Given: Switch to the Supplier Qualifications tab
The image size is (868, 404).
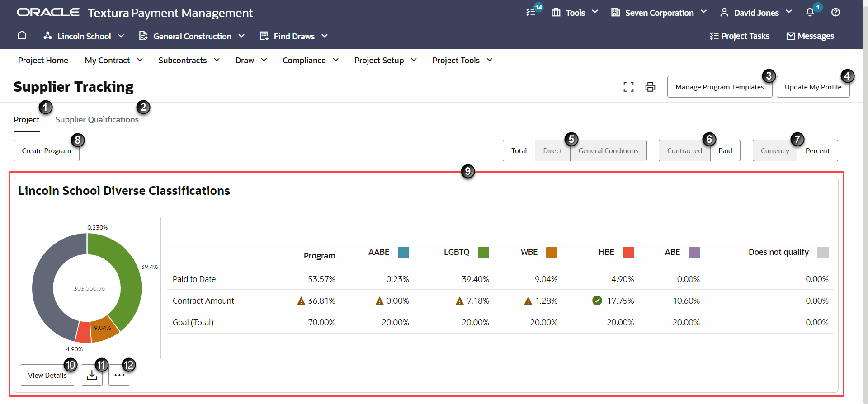Looking at the screenshot, I should [x=97, y=120].
